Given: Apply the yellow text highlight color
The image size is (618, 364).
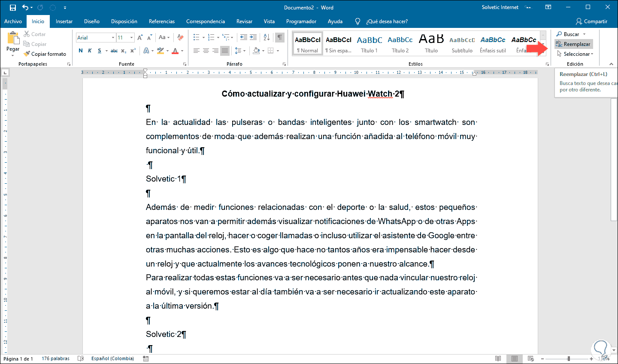Looking at the screenshot, I should click(x=160, y=51).
